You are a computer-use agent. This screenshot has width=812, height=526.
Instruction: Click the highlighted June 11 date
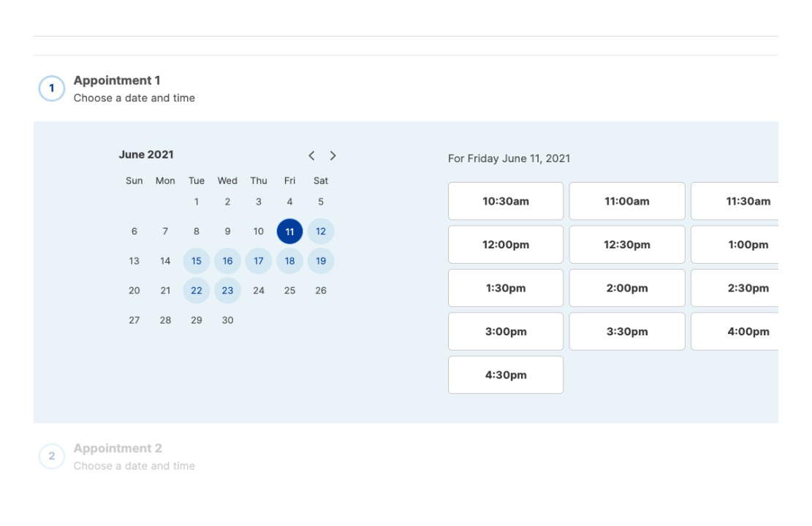click(x=289, y=232)
